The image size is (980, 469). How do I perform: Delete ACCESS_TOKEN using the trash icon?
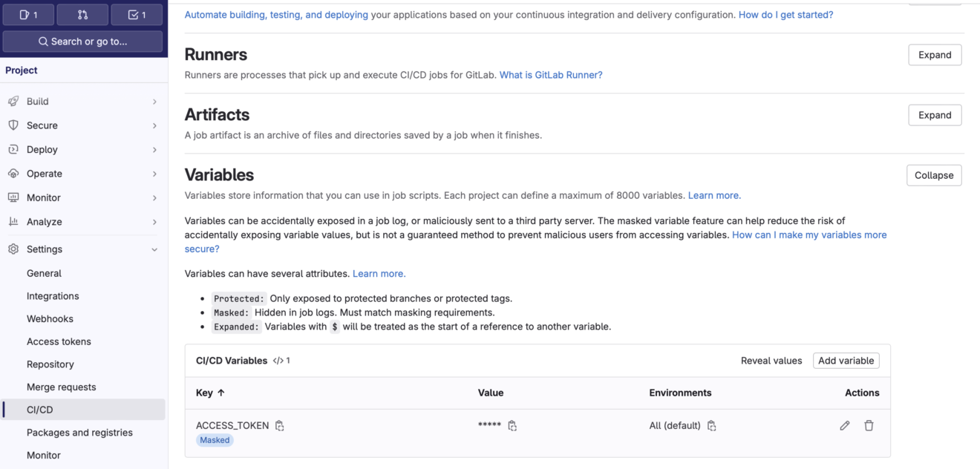pos(869,425)
